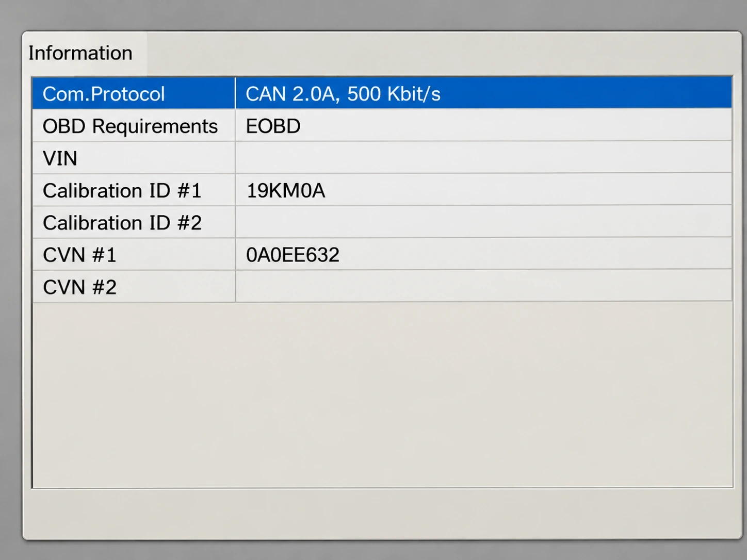The width and height of the screenshot is (747, 560).
Task: Click the calibration value 19KM0A
Action: (286, 191)
